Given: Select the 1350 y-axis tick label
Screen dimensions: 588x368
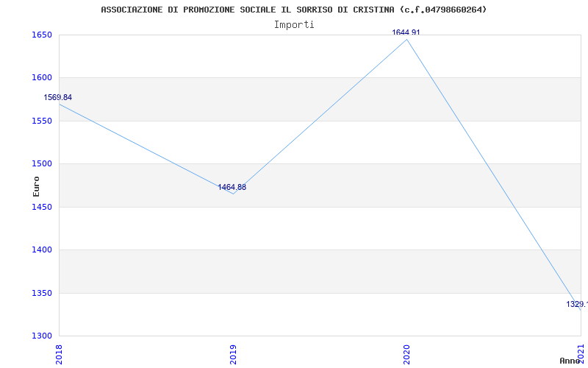Looking at the screenshot, I should click(42, 293).
